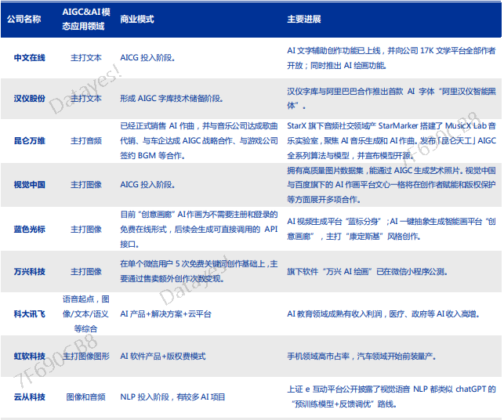Select 语音起点 application field cell for 科大讯飞
The image size is (504, 420).
tap(86, 314)
